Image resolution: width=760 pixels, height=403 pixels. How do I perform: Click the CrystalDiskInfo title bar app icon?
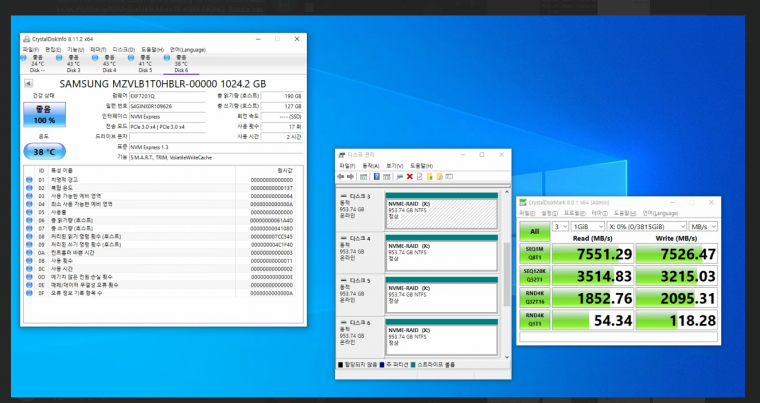pyautogui.click(x=26, y=39)
